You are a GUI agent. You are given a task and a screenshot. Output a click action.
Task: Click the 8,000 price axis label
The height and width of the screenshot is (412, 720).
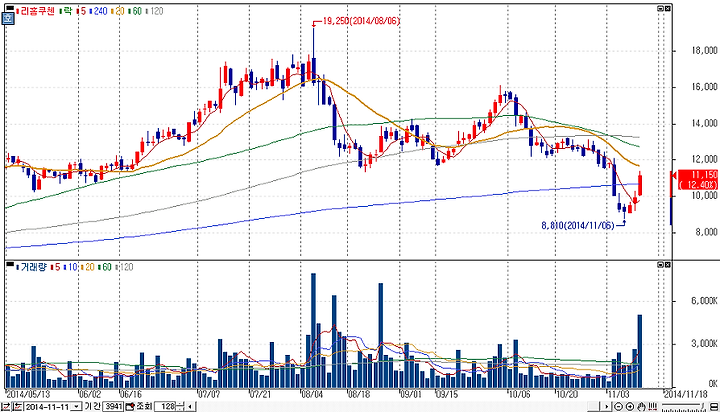click(704, 232)
